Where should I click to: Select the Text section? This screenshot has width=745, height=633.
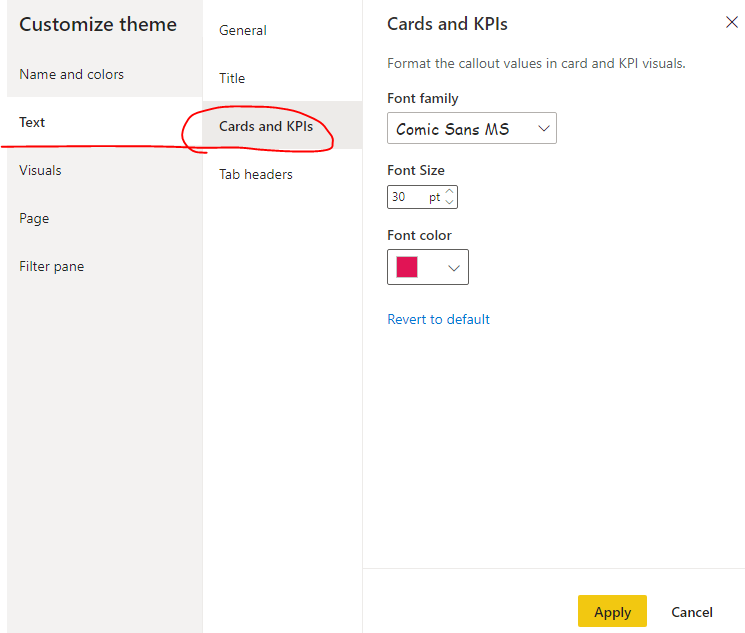pos(105,122)
